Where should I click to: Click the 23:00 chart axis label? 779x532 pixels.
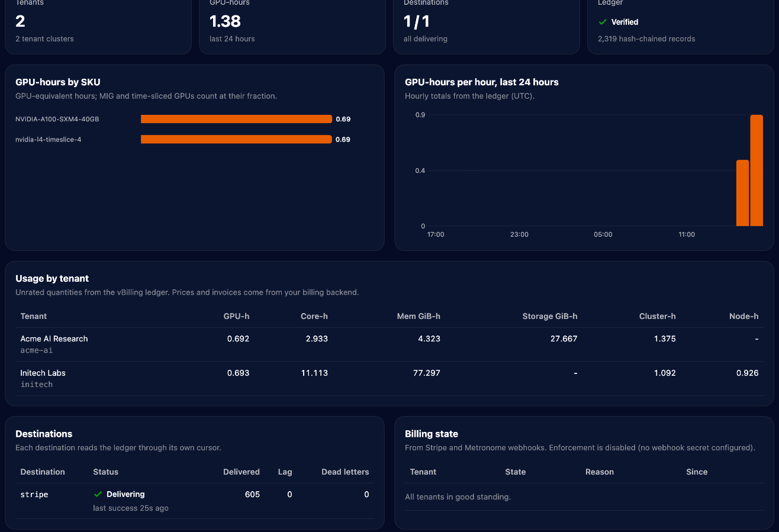pos(519,234)
